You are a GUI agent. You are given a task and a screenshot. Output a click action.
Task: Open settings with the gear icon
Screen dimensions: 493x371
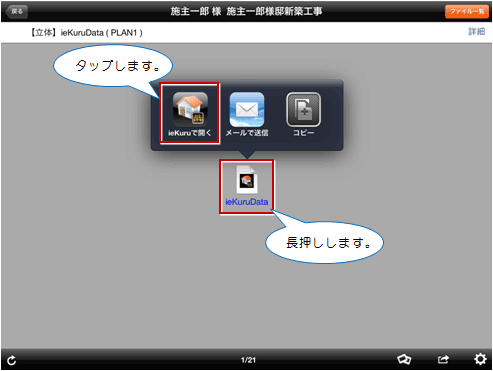tap(480, 359)
